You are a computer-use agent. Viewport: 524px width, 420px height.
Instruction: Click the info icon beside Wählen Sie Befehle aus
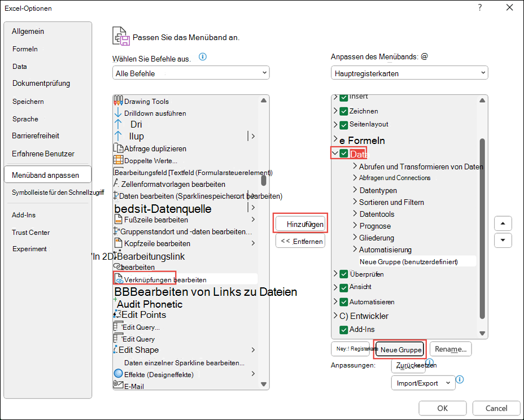tap(203, 57)
